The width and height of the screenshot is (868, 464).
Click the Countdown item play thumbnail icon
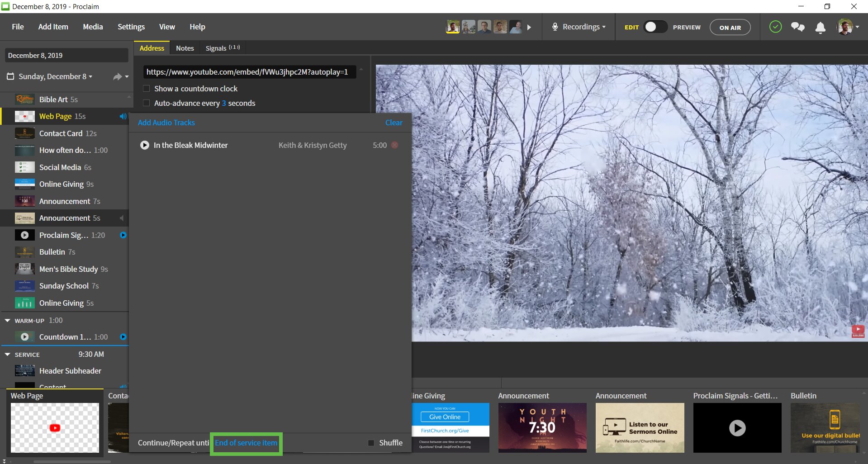coord(25,337)
